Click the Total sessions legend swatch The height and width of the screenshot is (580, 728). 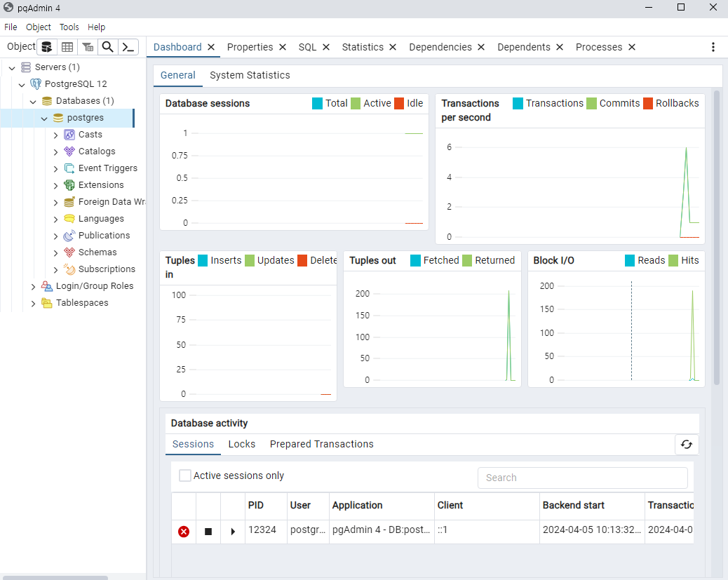(318, 103)
